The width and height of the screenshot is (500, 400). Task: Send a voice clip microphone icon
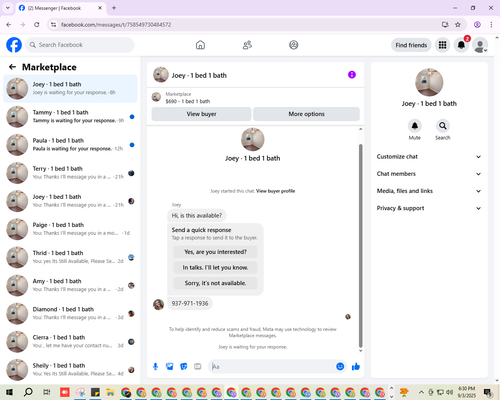coord(155,367)
